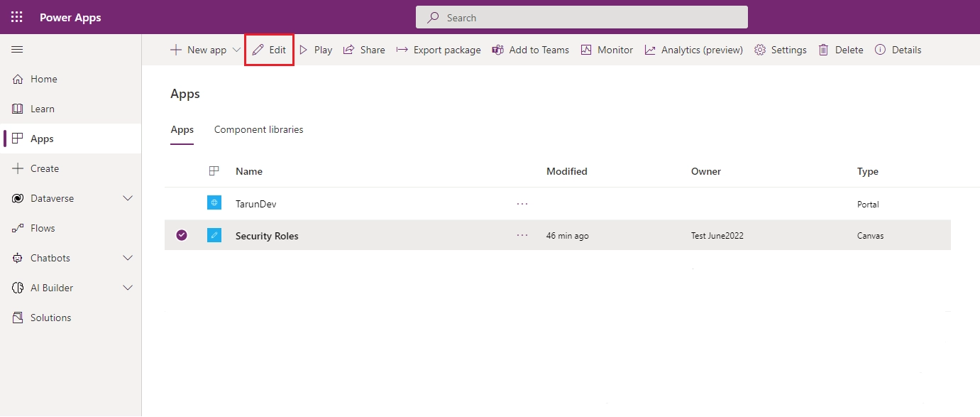980x417 pixels.
Task: Click the Edit pencil toolbar button
Action: 270,50
